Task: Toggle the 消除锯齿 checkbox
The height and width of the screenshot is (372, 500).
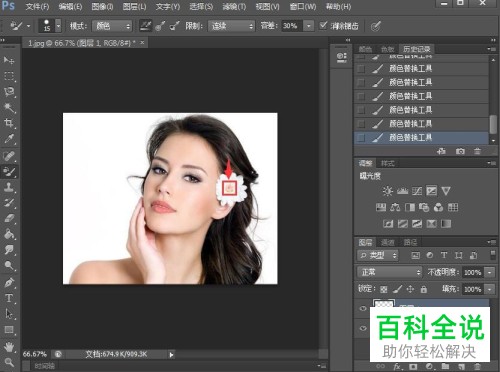Action: coord(323,25)
